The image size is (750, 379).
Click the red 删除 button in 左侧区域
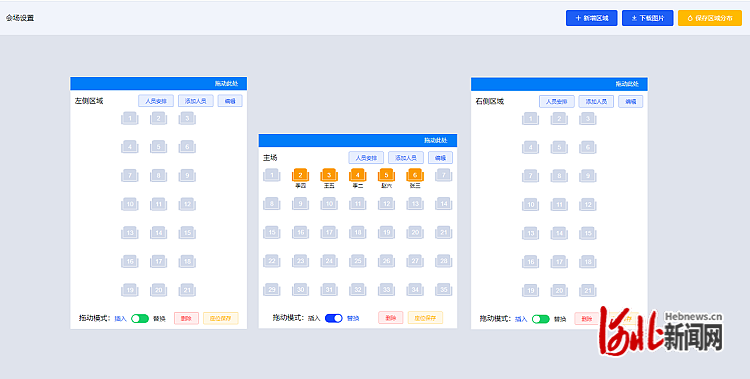186,318
